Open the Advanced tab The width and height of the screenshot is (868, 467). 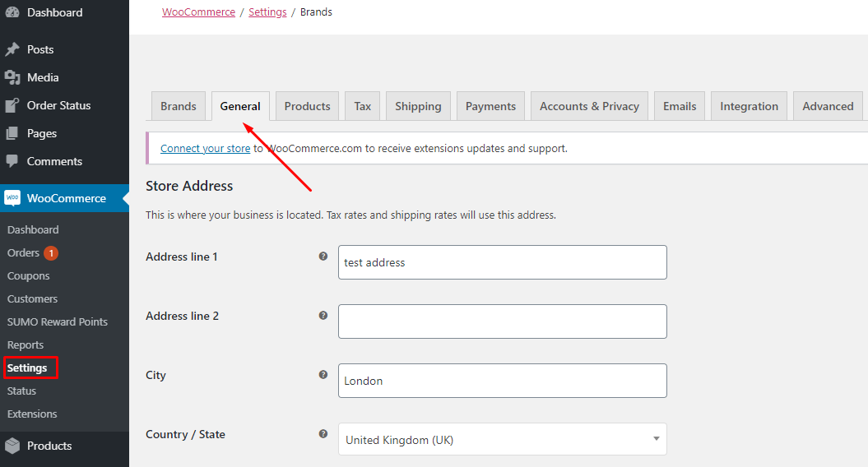(828, 106)
